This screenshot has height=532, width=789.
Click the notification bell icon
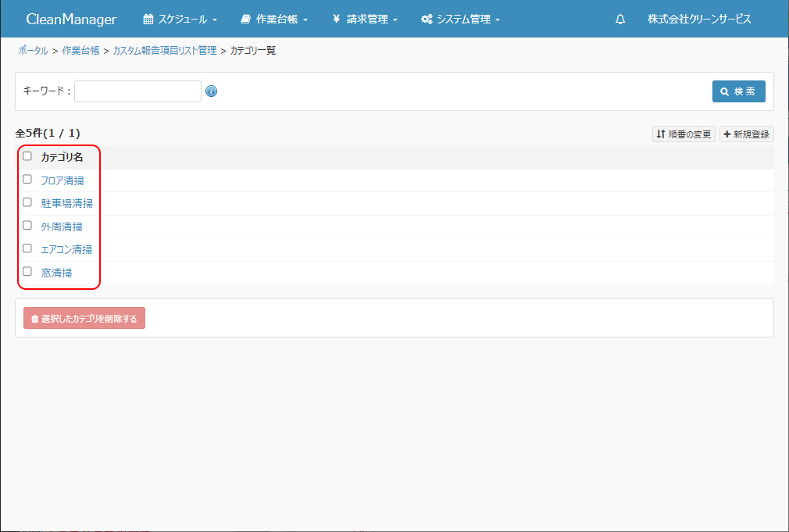point(620,20)
